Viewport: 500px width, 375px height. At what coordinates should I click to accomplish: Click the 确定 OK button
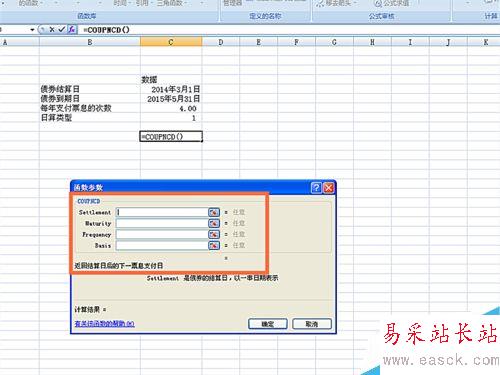click(267, 324)
